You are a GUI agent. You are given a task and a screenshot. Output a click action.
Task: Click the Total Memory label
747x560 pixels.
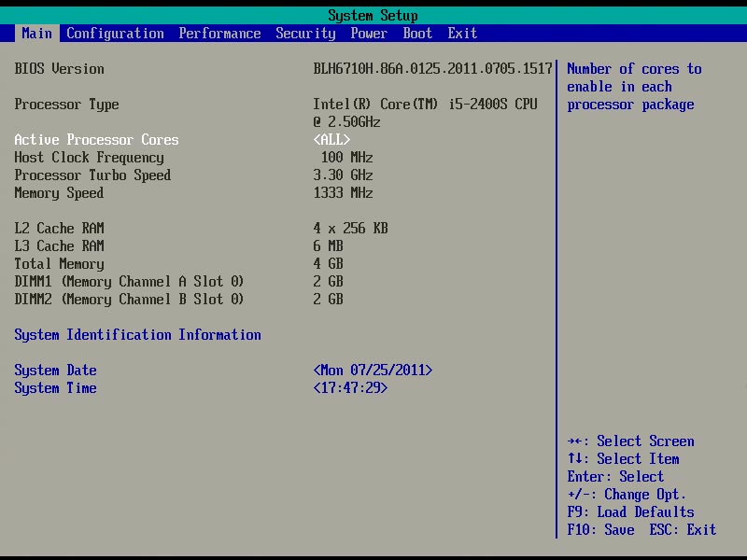(x=59, y=264)
